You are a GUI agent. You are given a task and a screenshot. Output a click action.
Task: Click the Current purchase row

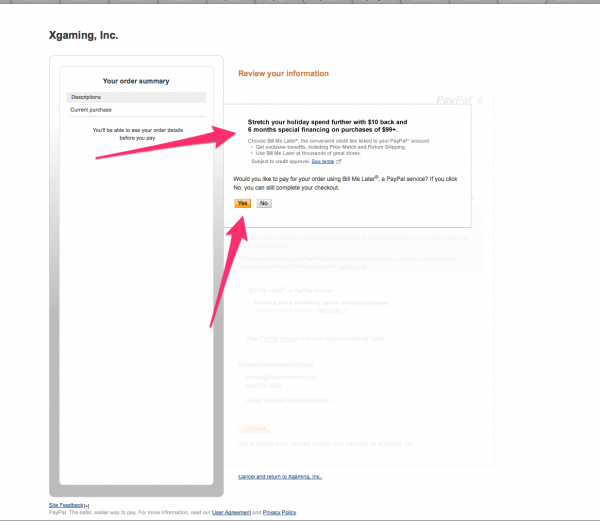[136, 110]
